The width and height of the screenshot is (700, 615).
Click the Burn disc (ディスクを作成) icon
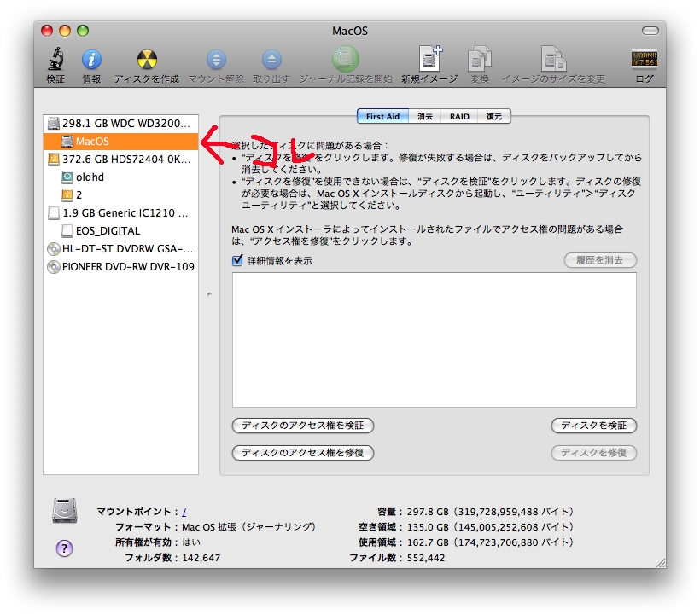147,60
